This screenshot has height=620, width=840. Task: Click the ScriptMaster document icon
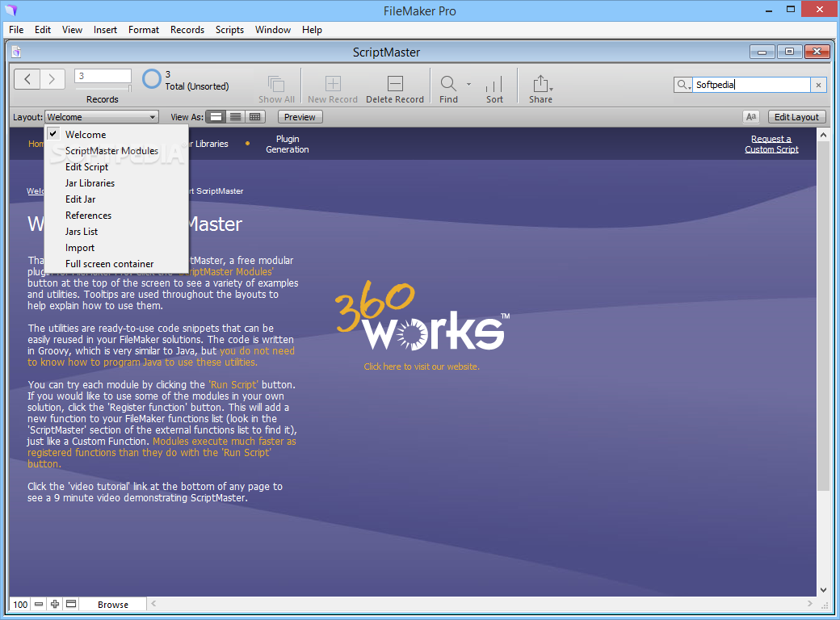[16, 52]
